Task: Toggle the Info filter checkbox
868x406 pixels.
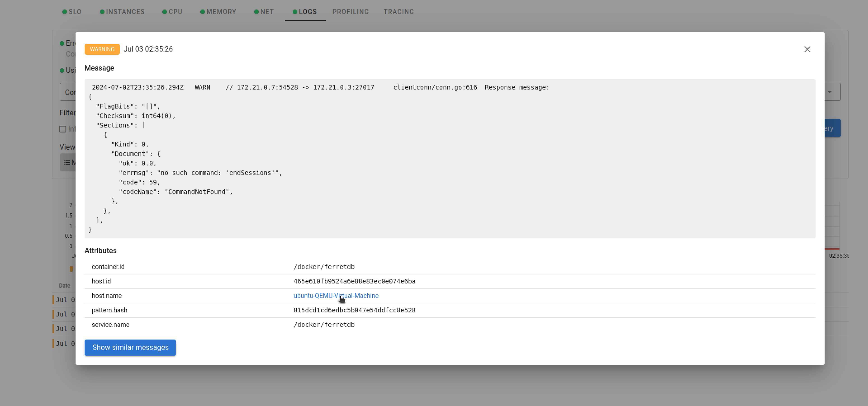Action: [x=63, y=129]
